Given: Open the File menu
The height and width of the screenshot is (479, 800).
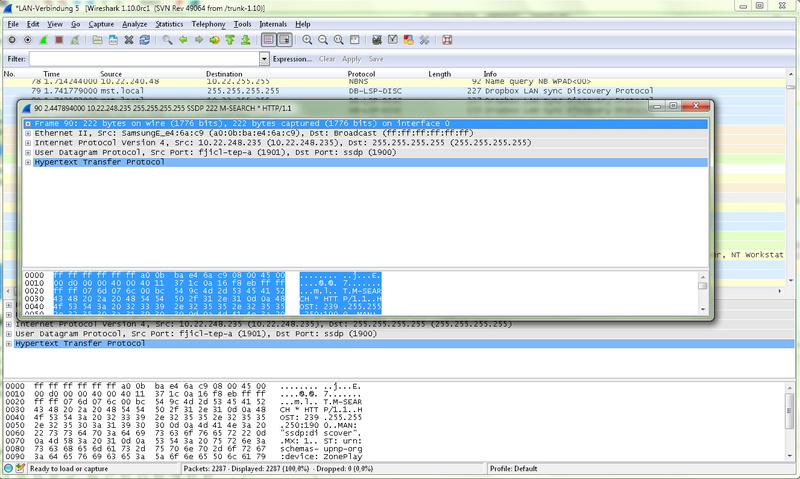Looking at the screenshot, I should point(13,24).
